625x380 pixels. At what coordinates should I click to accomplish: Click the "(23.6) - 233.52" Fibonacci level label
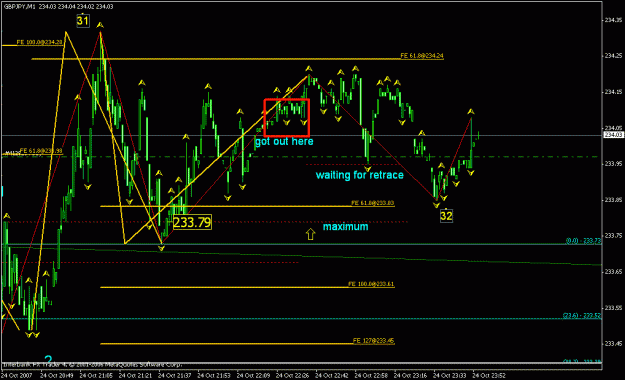pos(582,315)
